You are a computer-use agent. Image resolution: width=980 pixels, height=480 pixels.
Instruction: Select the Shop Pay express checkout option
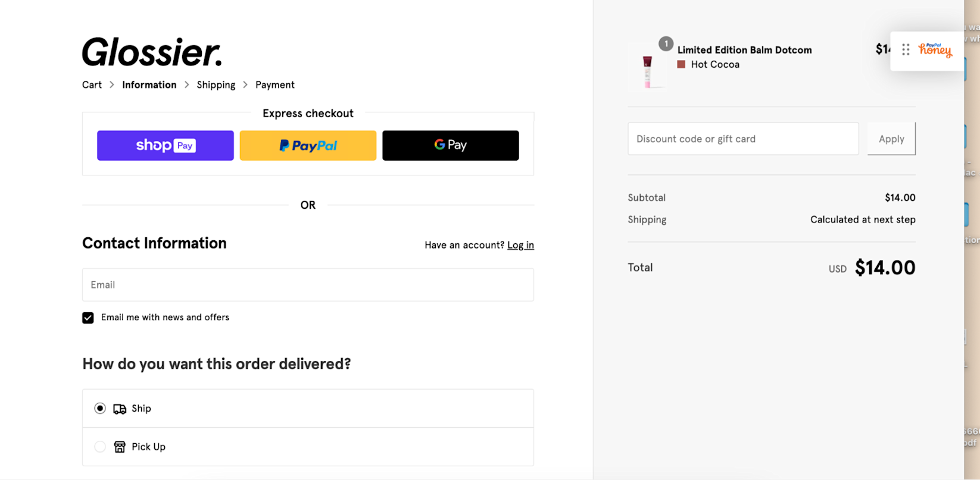click(165, 145)
